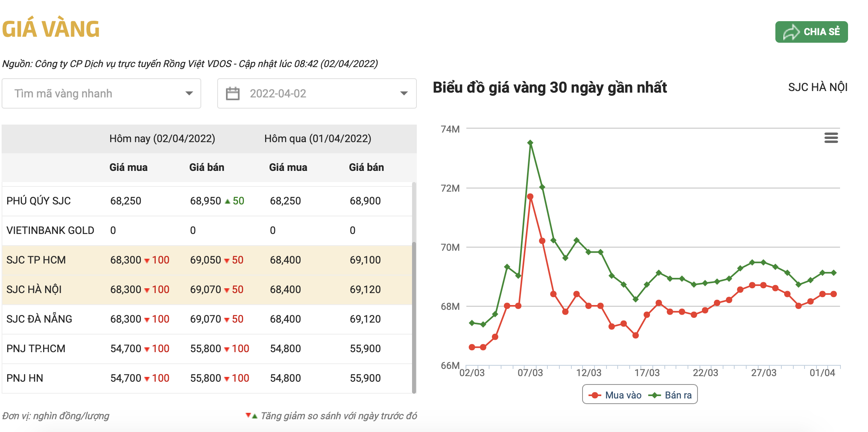This screenshot has width=868, height=432.
Task: Click the SJC HÀ NỘI chart label
Action: pyautogui.click(x=818, y=87)
